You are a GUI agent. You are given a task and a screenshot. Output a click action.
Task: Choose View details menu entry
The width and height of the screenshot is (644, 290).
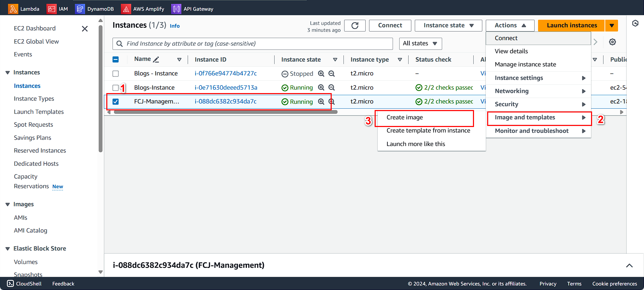pyautogui.click(x=538, y=51)
